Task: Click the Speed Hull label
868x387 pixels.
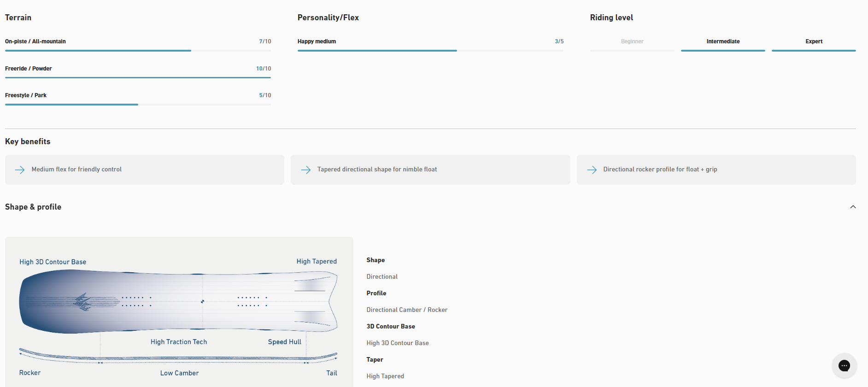Action: [284, 342]
